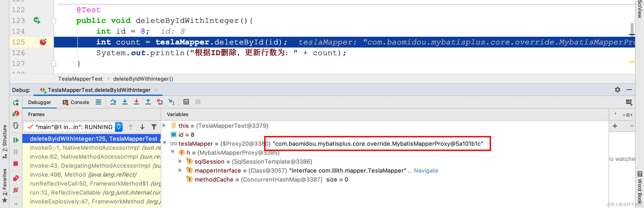Click Drop Frame icon
This screenshot has height=208, width=644.
pyautogui.click(x=160, y=102)
